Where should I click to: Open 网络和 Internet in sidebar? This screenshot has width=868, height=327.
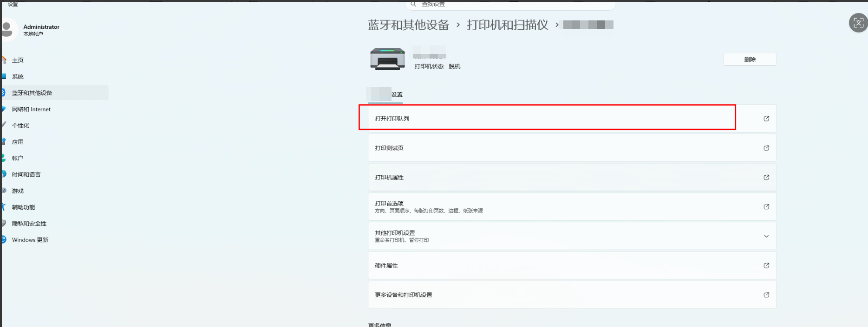[31, 109]
